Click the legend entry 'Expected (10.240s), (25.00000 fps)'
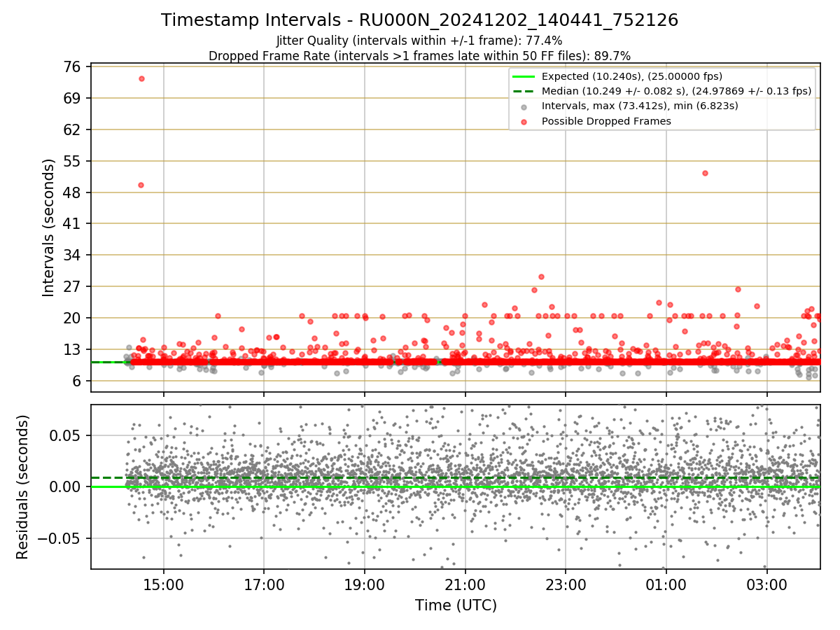 tap(632, 76)
